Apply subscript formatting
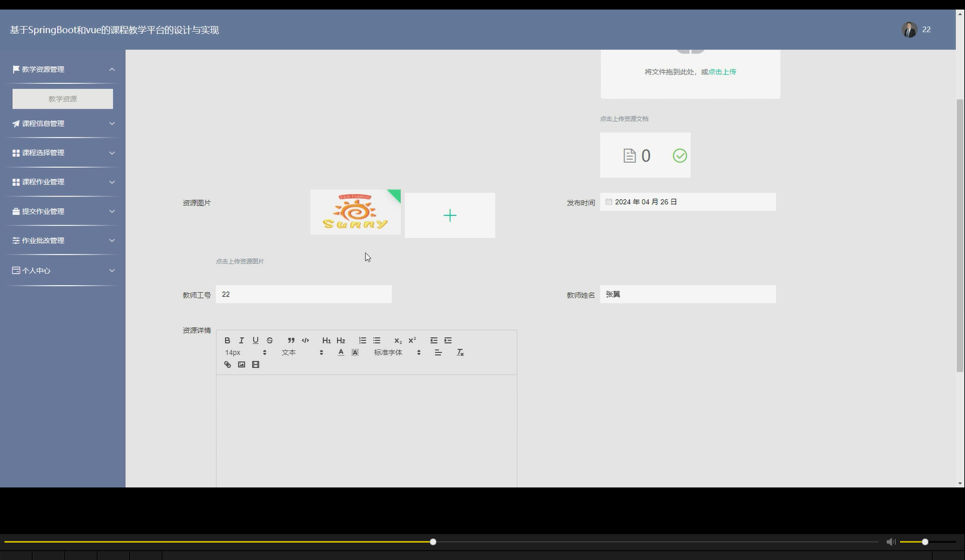Image resolution: width=965 pixels, height=560 pixels. point(398,340)
